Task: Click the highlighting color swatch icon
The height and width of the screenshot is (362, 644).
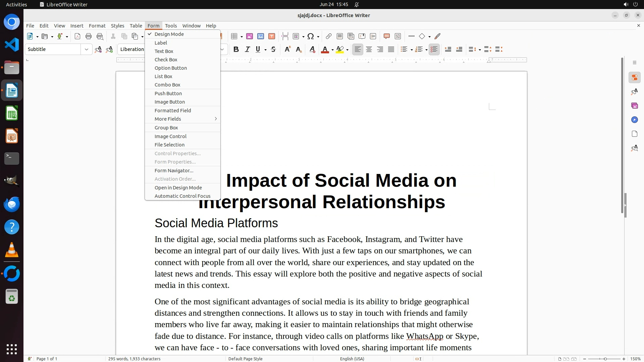Action: [340, 49]
